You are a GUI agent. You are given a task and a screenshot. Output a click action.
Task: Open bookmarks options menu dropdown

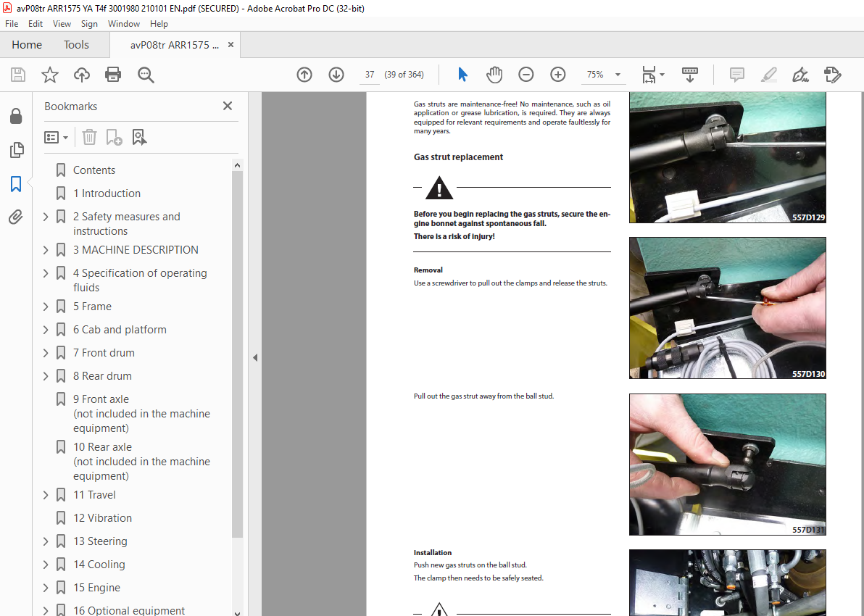tap(57, 137)
